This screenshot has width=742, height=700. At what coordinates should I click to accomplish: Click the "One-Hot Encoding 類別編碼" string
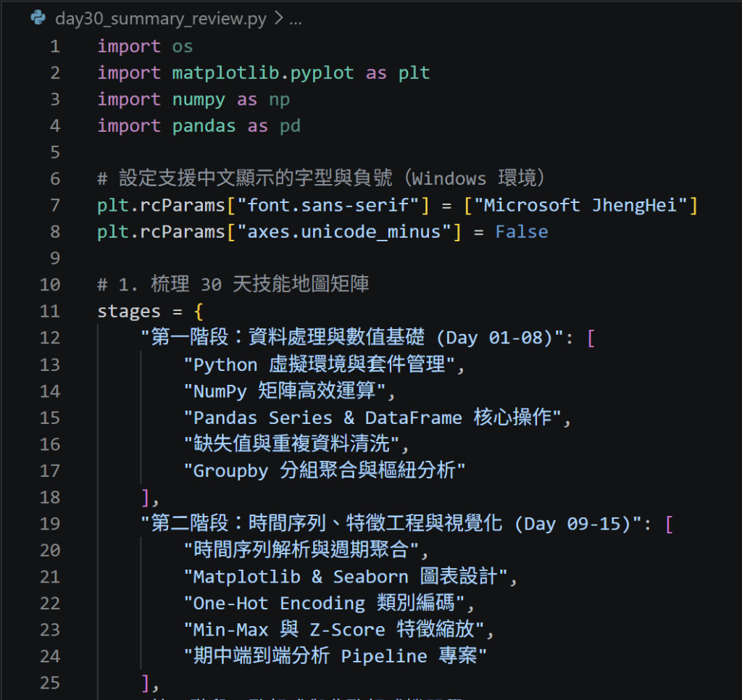coord(324,604)
